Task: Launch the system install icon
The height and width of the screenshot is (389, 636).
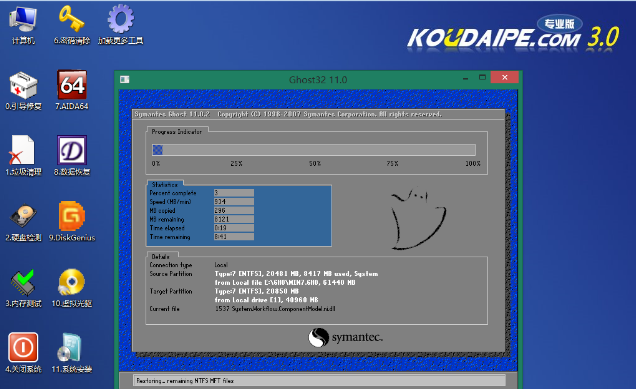Action: point(71,347)
